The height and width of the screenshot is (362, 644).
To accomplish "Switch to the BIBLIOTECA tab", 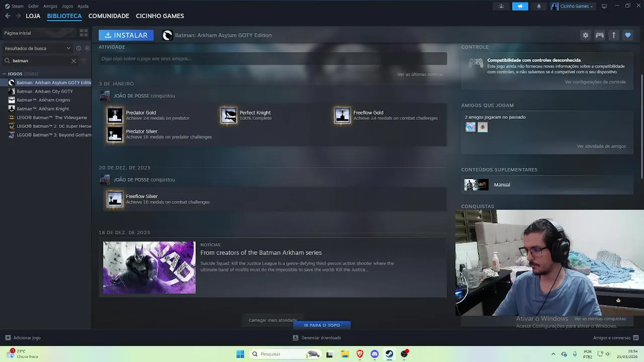I will [x=64, y=16].
